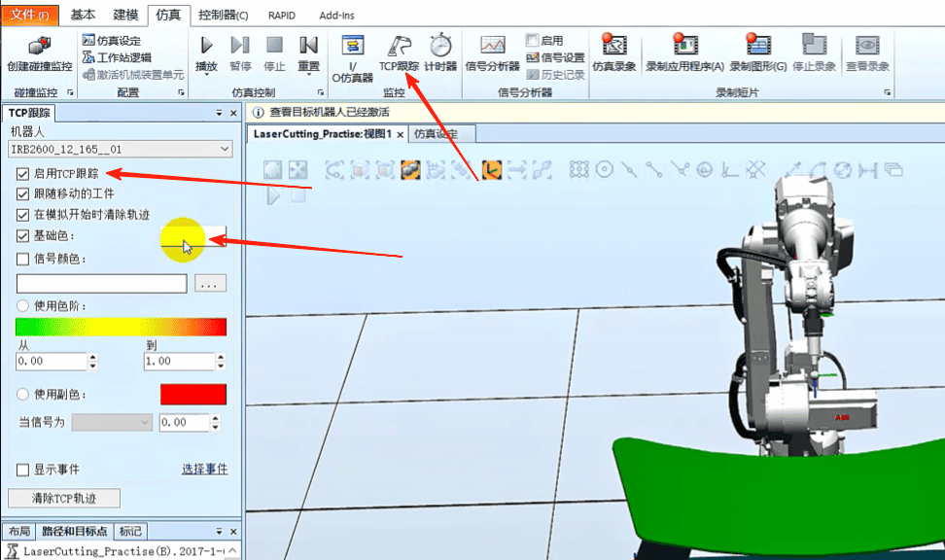Switch to the Modeling (建模) ribbon tab
Screen dimensions: 945x560
pyautogui.click(x=125, y=16)
